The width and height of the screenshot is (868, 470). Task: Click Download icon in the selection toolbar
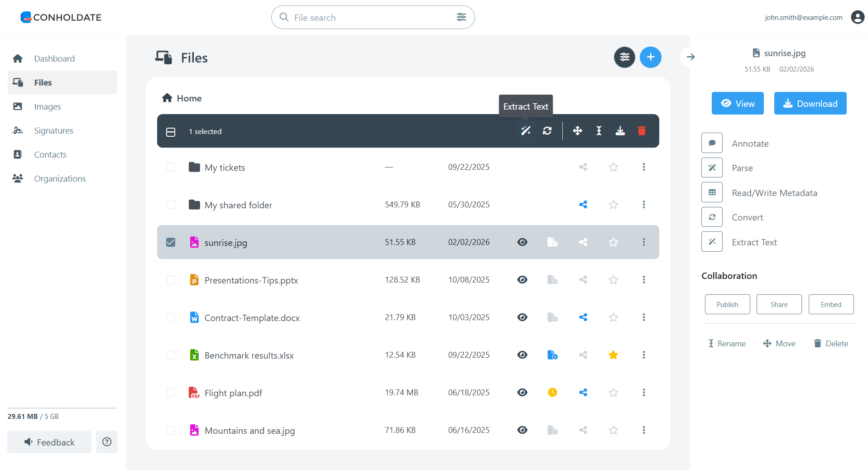click(x=620, y=131)
